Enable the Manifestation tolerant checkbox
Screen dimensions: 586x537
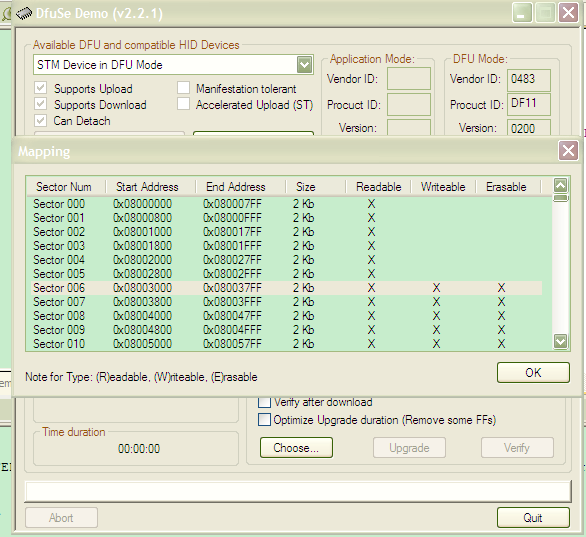coord(183,88)
